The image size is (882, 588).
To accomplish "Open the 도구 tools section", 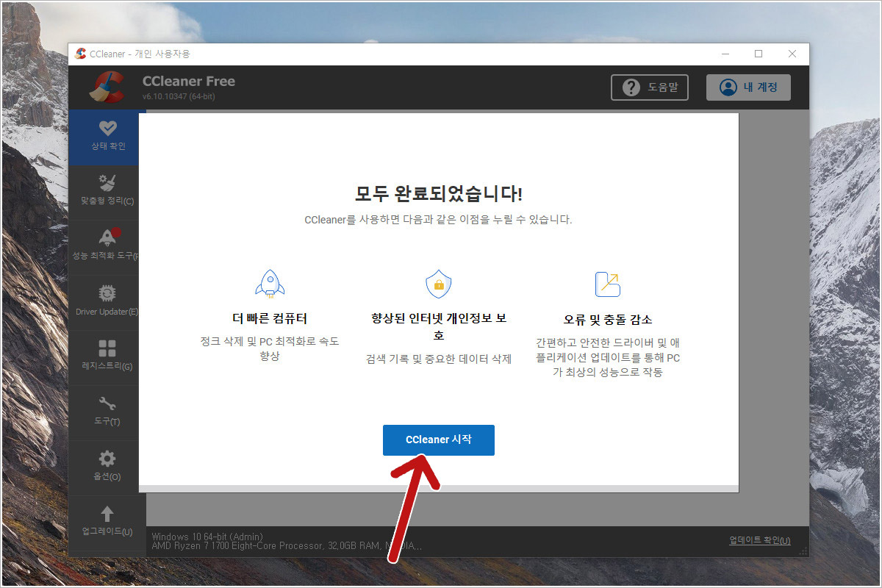I will coord(107,412).
